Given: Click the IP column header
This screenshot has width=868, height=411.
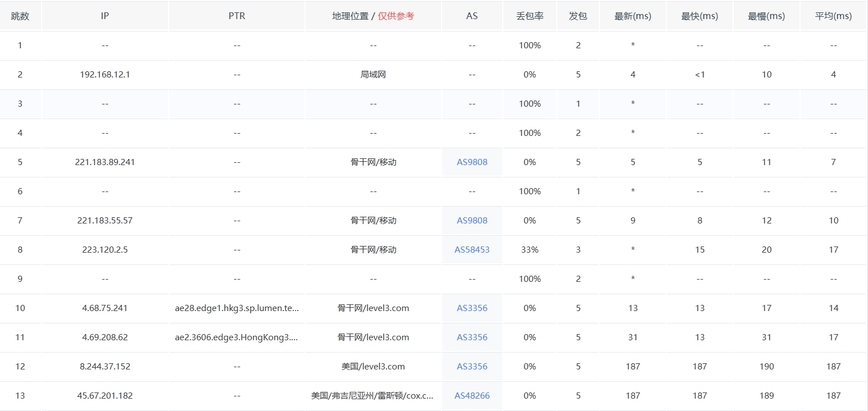Looking at the screenshot, I should [x=105, y=16].
